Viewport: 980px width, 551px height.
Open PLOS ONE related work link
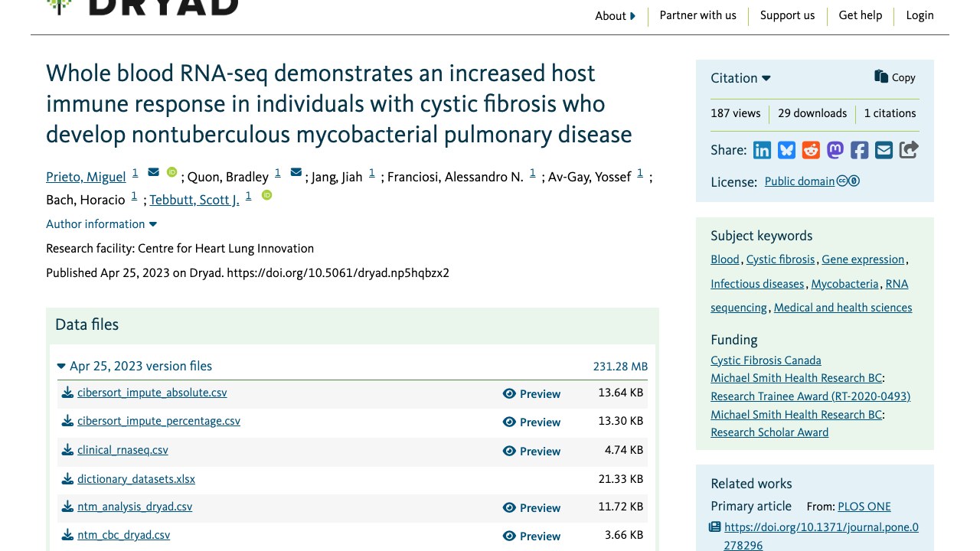pos(864,507)
